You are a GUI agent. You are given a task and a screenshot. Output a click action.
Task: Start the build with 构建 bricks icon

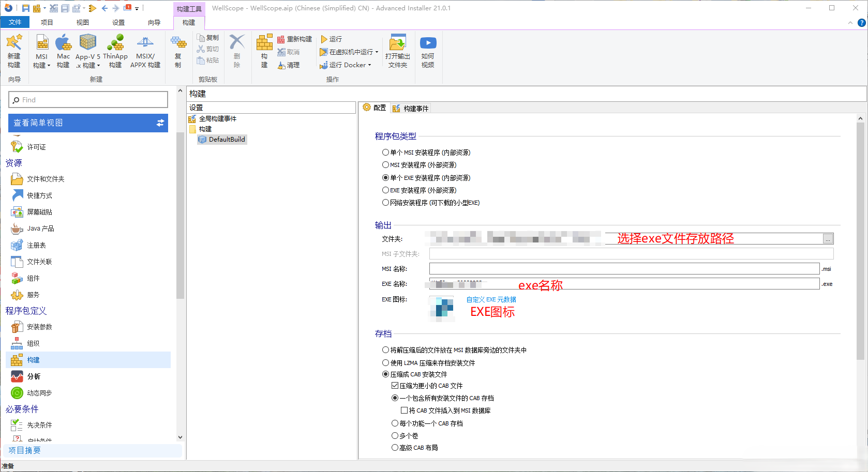coord(264,42)
